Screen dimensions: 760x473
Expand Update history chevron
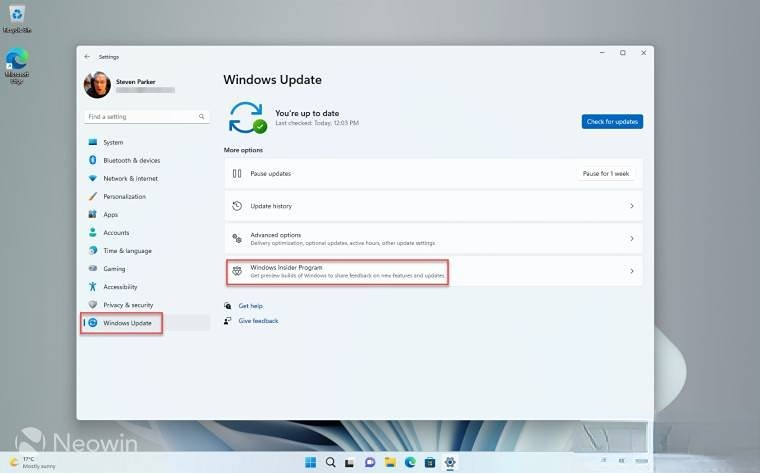coord(632,206)
